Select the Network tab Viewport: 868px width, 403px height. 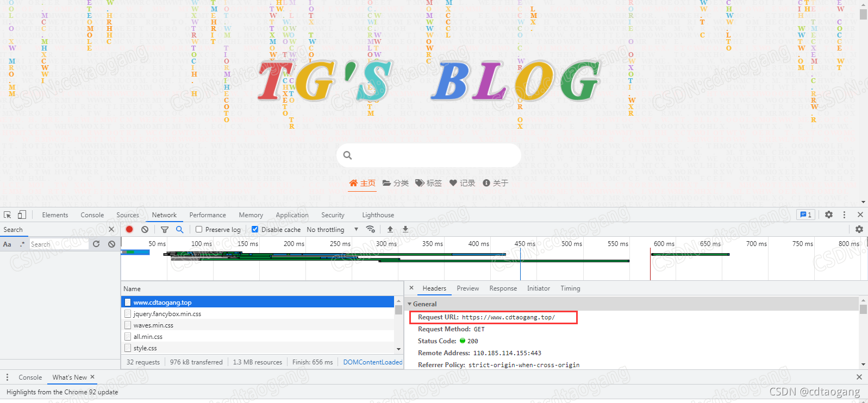click(164, 215)
